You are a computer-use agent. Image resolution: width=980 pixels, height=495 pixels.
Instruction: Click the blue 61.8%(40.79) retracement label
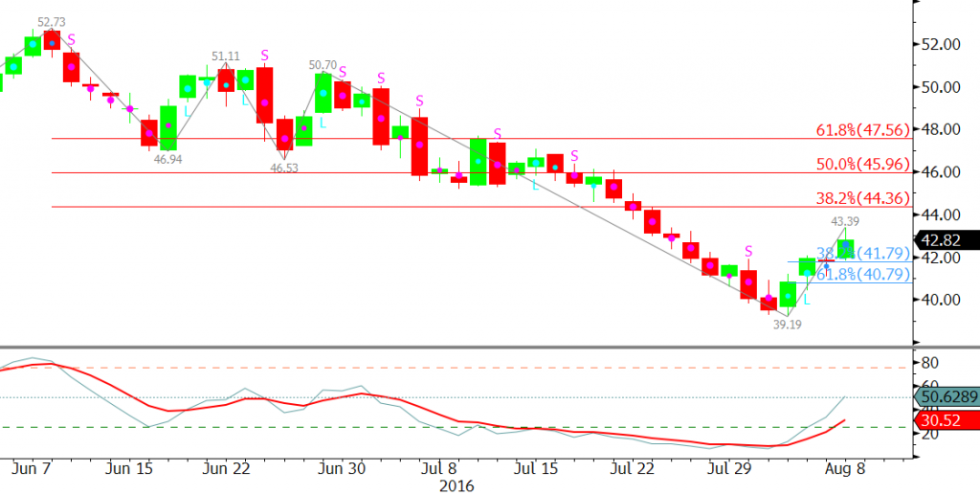coord(862,274)
